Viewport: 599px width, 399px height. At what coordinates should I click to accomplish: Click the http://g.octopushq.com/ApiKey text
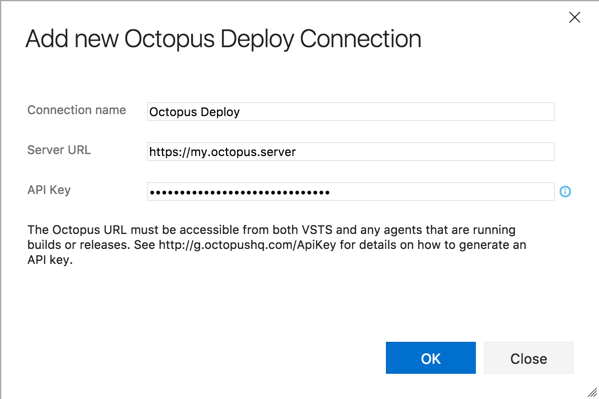coord(247,245)
